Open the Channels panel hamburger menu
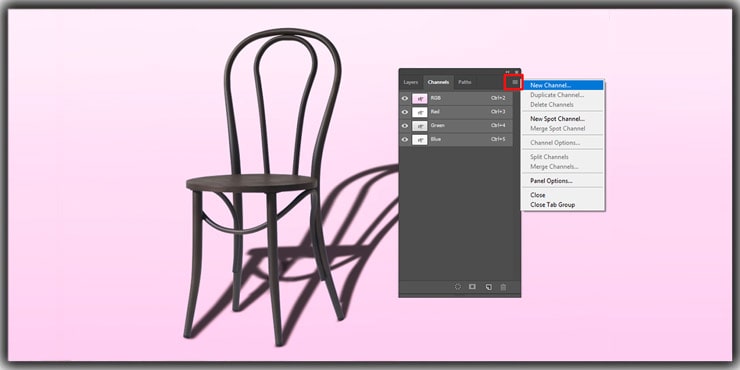The image size is (740, 370). coord(515,83)
